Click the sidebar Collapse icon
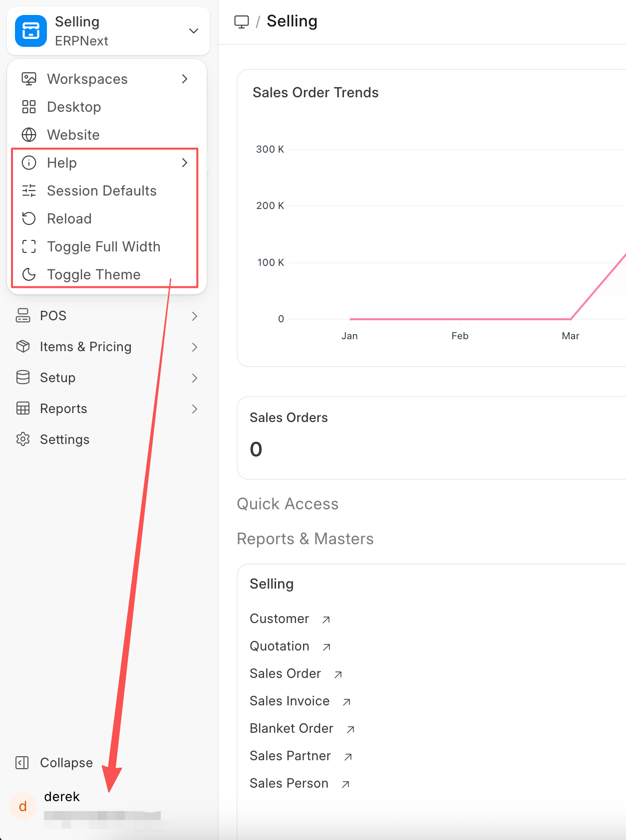Viewport: 626px width, 840px height. [x=22, y=763]
